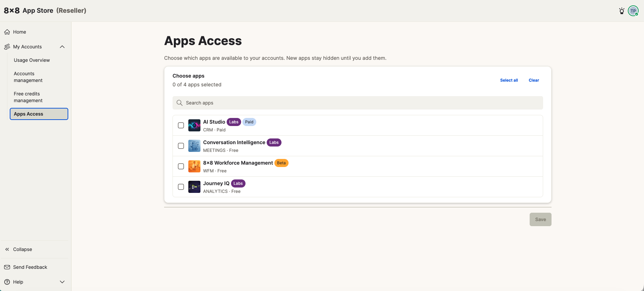644x291 pixels.
Task: Check the AI Studio checkbox
Action: click(181, 125)
